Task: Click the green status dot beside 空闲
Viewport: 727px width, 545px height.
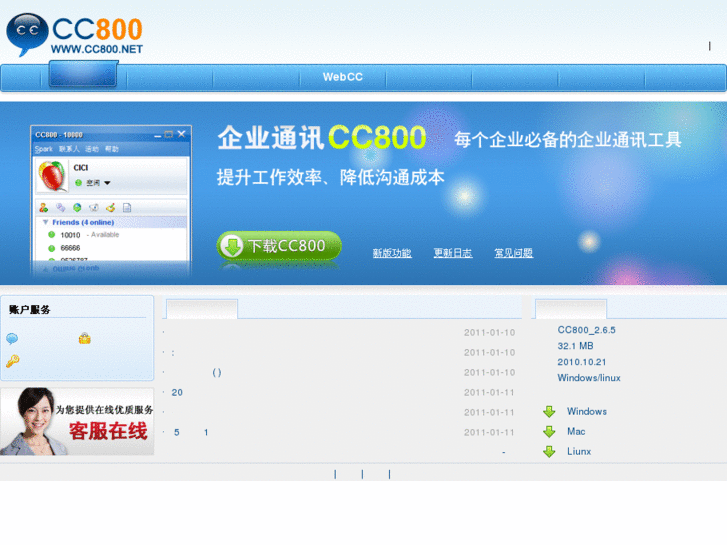Action: pos(78,183)
